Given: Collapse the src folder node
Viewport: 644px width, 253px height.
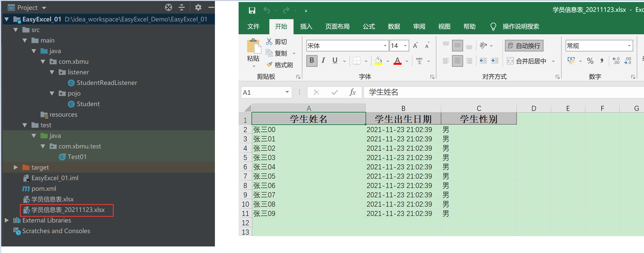Looking at the screenshot, I should [16, 30].
